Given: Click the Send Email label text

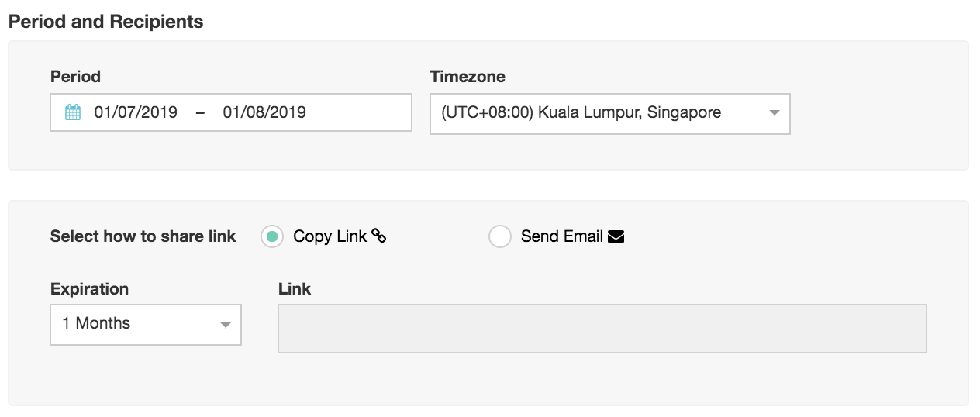Looking at the screenshot, I should (561, 236).
